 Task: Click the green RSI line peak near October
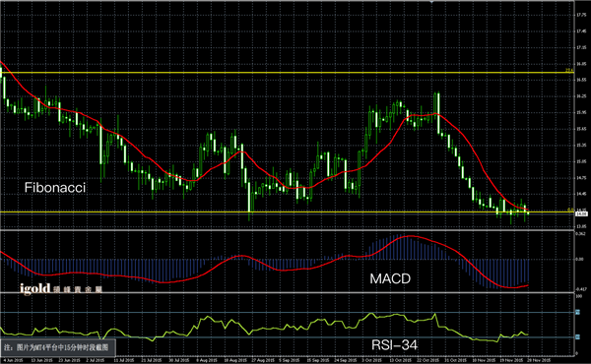(371, 314)
